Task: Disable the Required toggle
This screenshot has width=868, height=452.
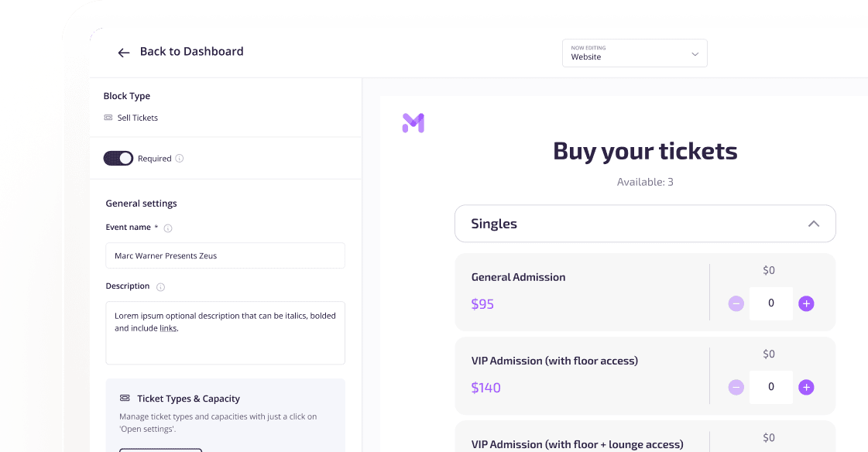Action: click(x=118, y=158)
